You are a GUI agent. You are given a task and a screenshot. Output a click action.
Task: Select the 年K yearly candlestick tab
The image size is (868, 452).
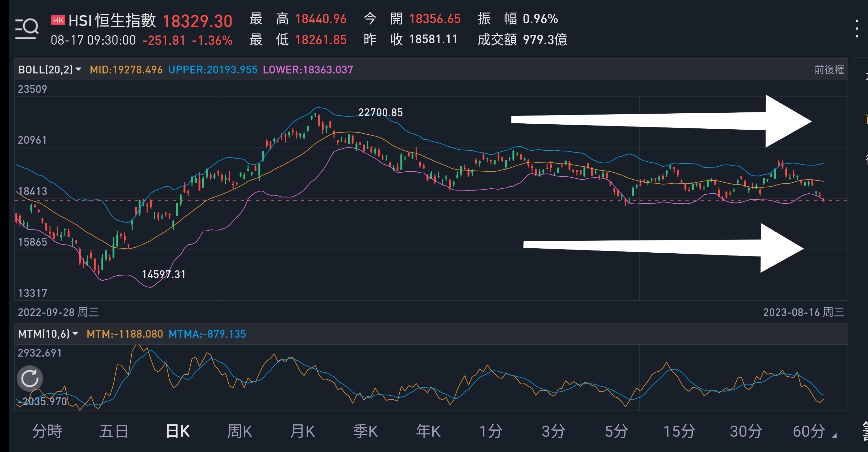click(428, 431)
